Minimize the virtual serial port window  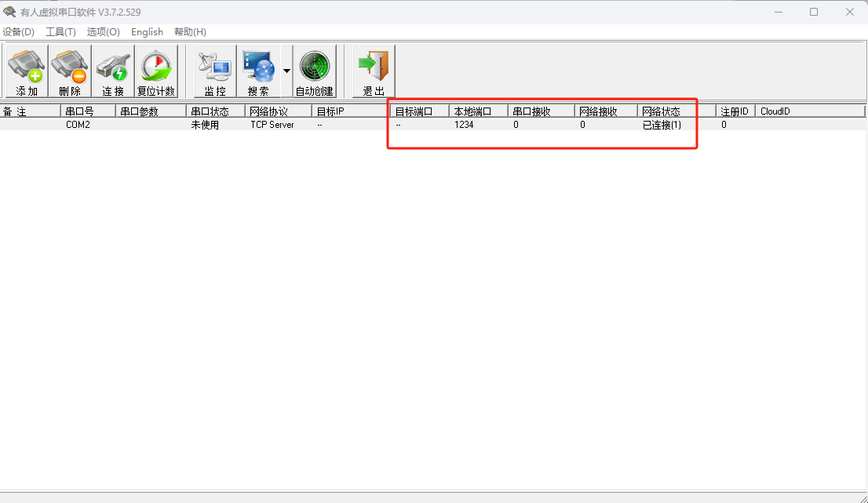(779, 12)
